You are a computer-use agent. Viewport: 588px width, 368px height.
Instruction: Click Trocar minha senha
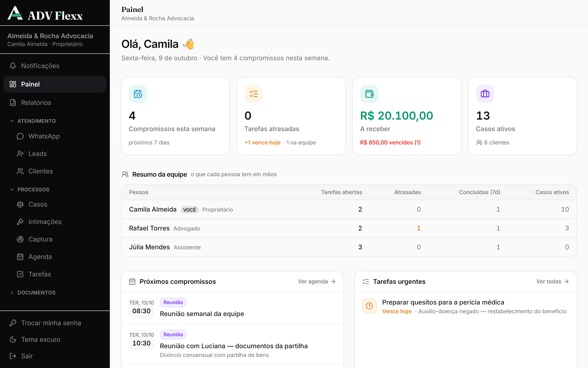pyautogui.click(x=55, y=323)
